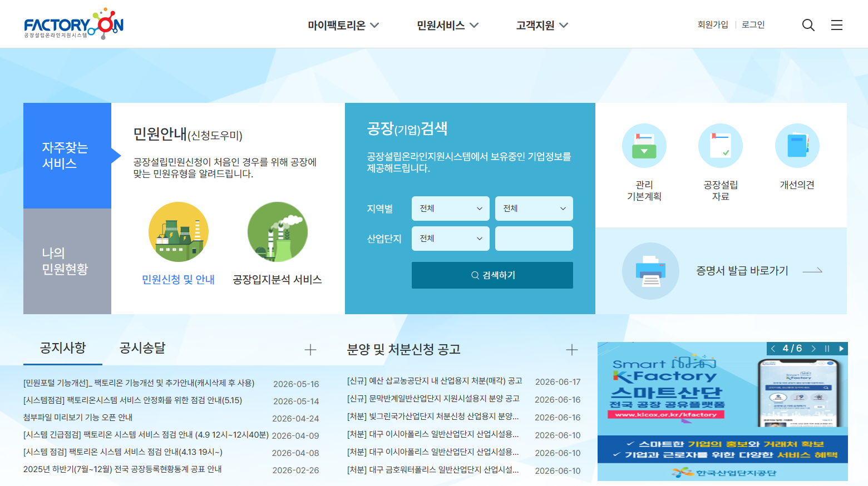The height and width of the screenshot is (486, 868).
Task: Click the plus icon beside 공시송달
Action: click(x=310, y=350)
